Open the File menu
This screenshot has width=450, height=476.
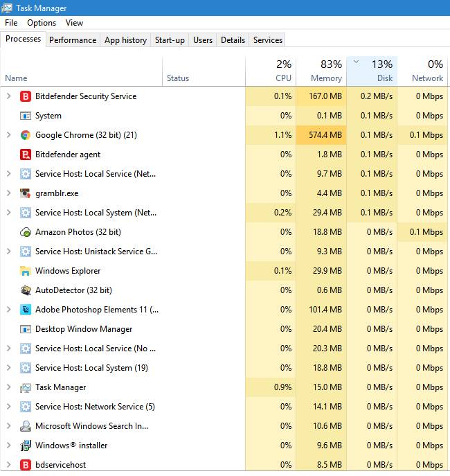11,23
